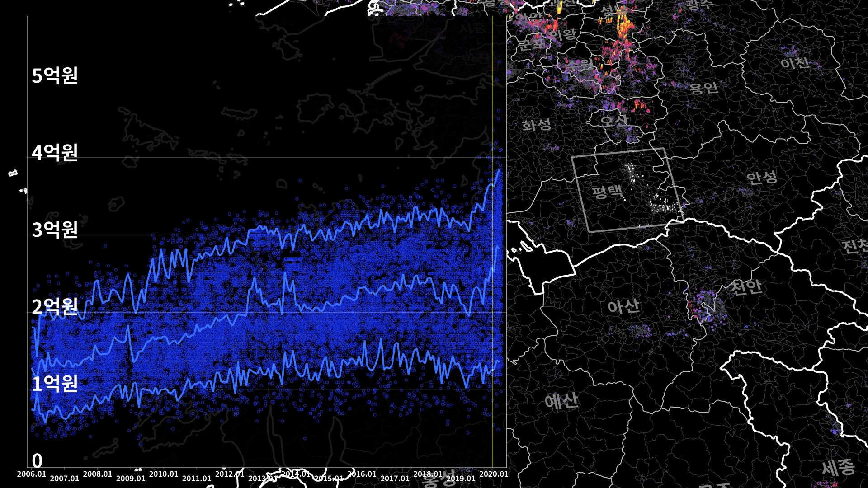Click the 5억원 y-axis label
The height and width of the screenshot is (488, 868).
(55, 75)
